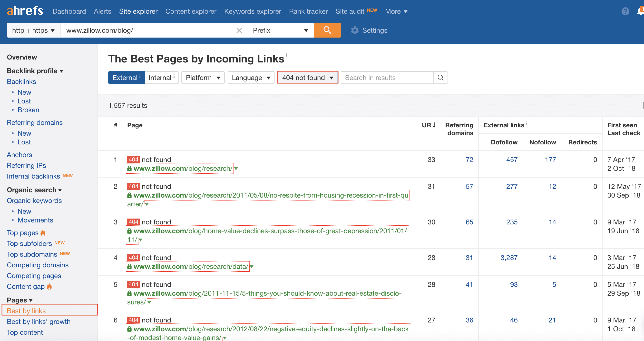This screenshot has width=644, height=341.
Task: Open Keywords explorer in top navigation
Action: [253, 11]
